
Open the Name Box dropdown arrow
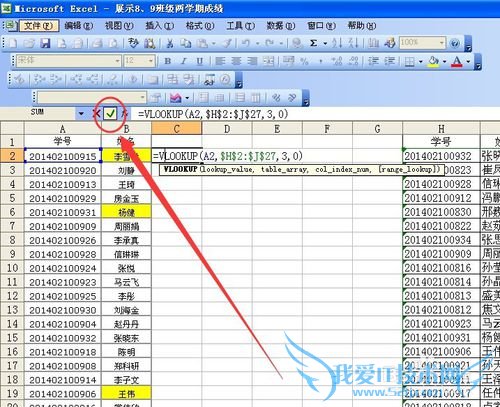click(81, 114)
